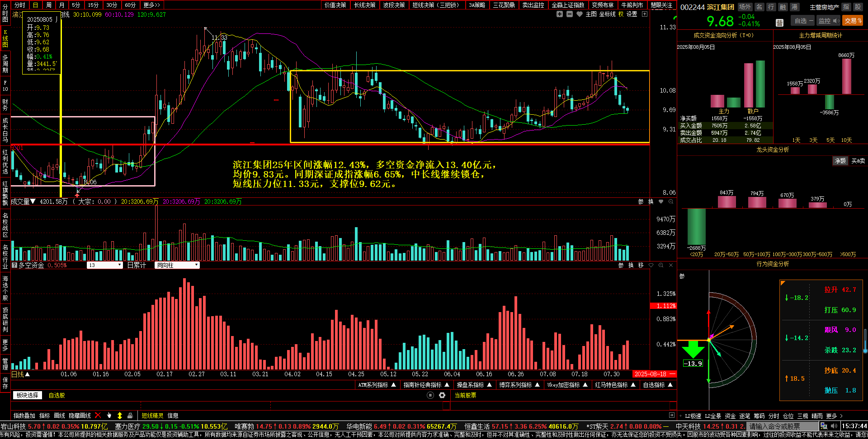The width and height of the screenshot is (868, 439).
Task: Open the 13 parameter dropdown
Action: point(104,265)
